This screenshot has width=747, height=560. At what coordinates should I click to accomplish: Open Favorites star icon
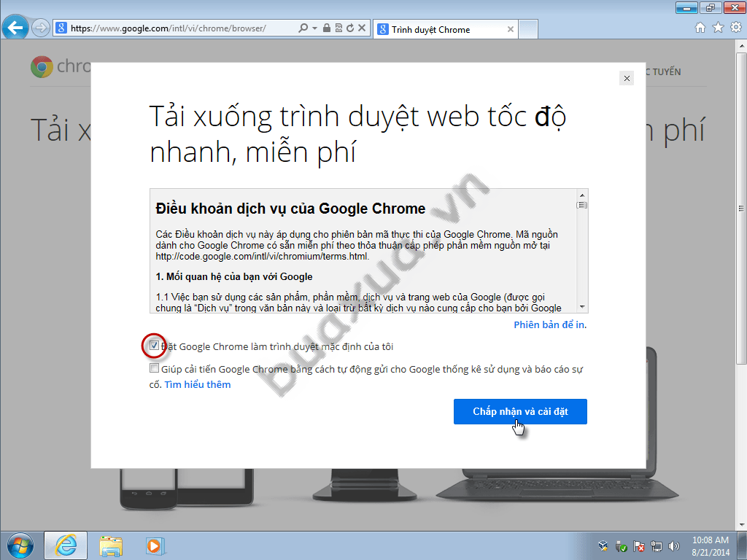(718, 28)
